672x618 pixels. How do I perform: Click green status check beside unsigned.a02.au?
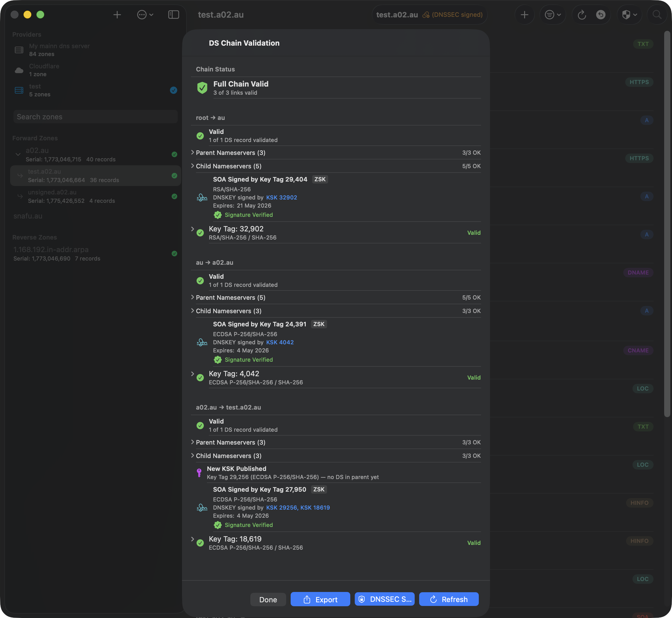174,196
